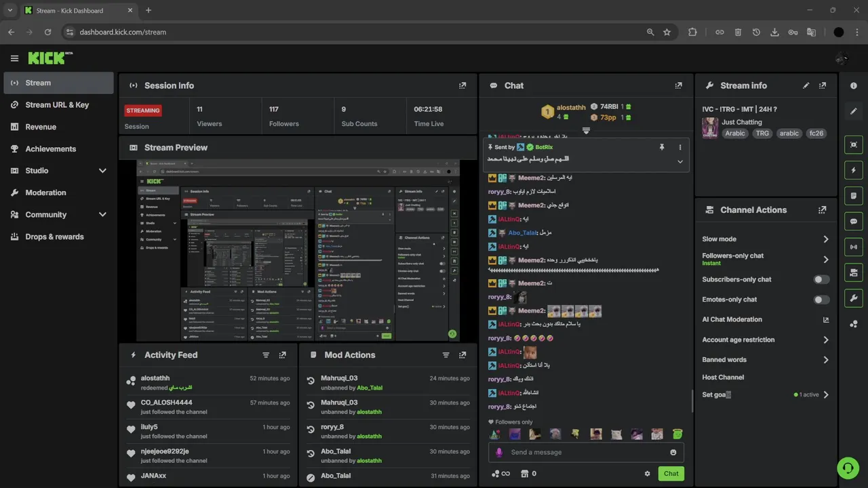
Task: Collapse the chat leaderboard arrow
Action: (x=586, y=130)
